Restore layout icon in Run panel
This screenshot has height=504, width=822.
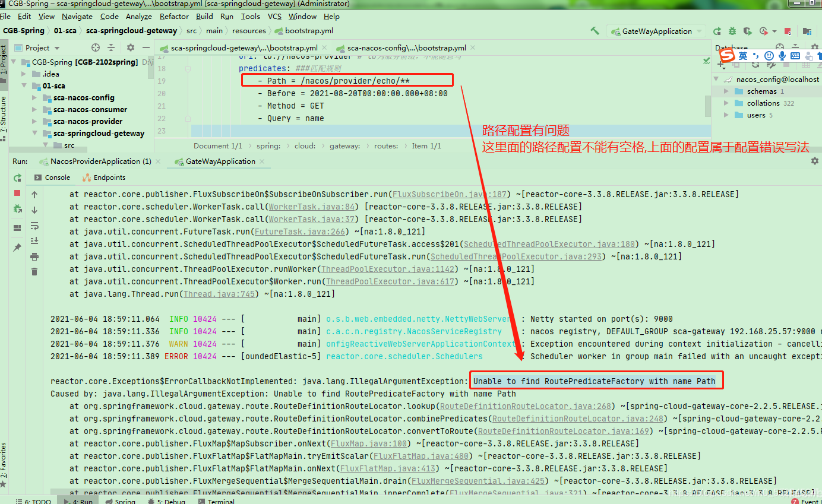17,227
